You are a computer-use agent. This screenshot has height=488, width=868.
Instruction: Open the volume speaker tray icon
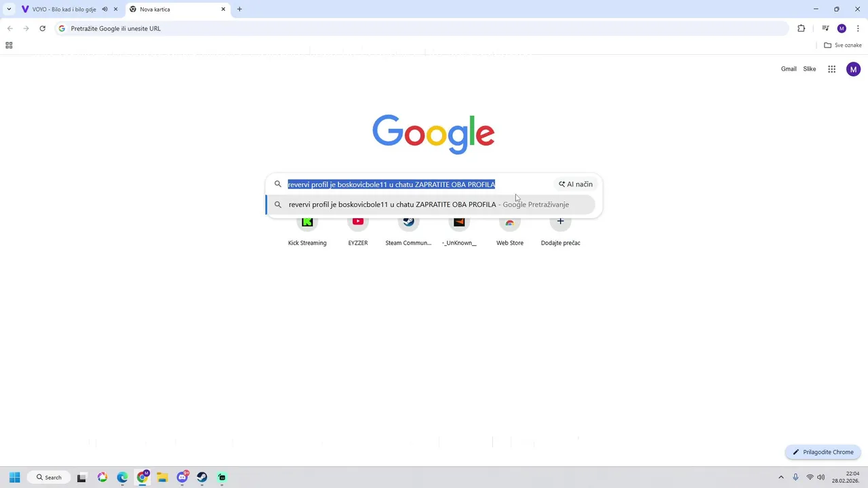point(821,477)
